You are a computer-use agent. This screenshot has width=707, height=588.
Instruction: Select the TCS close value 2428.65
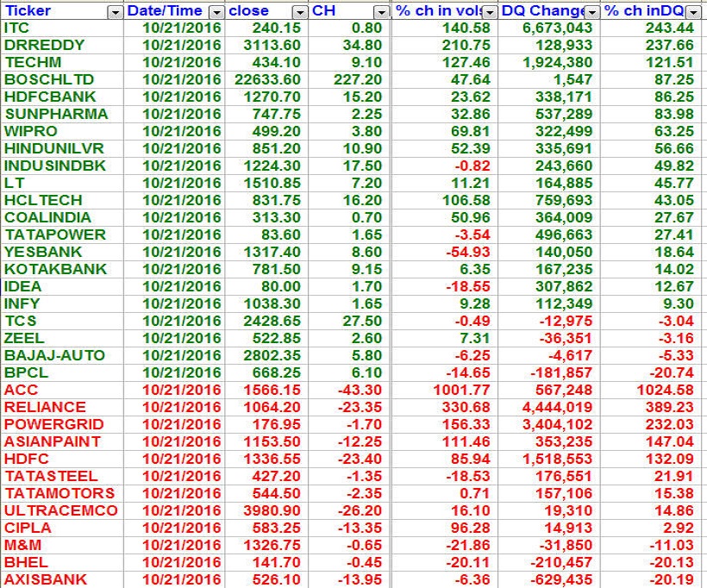pyautogui.click(x=267, y=321)
